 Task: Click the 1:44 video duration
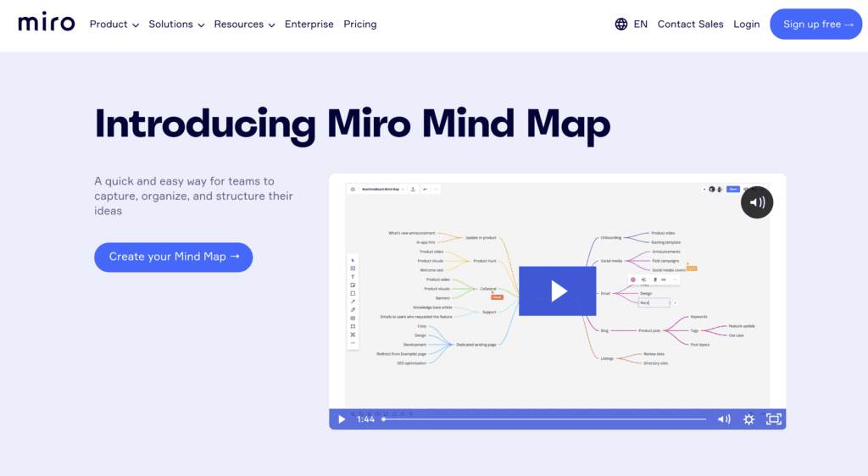pyautogui.click(x=366, y=419)
